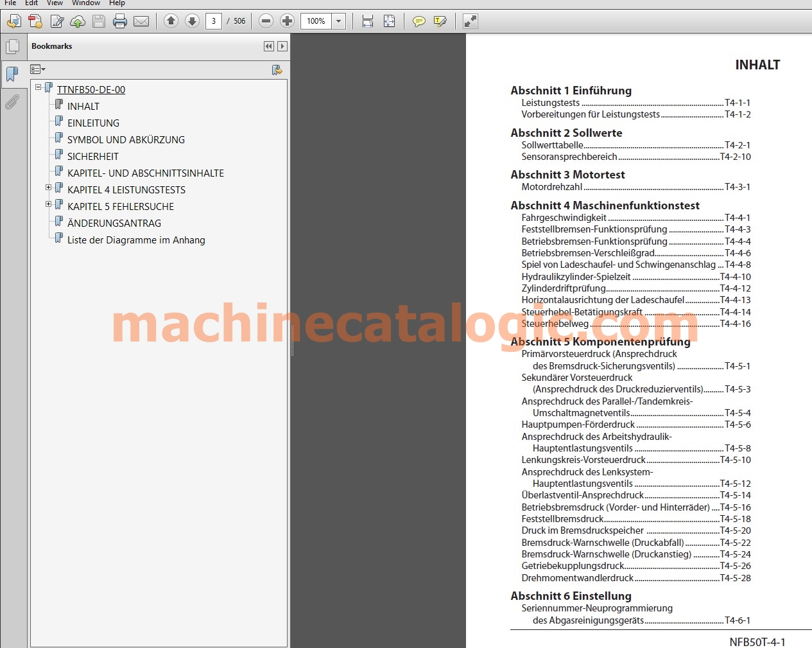Select KAPITEL 4 LEISTUNGSTESTS bookmark text
812x648 pixels.
[126, 190]
